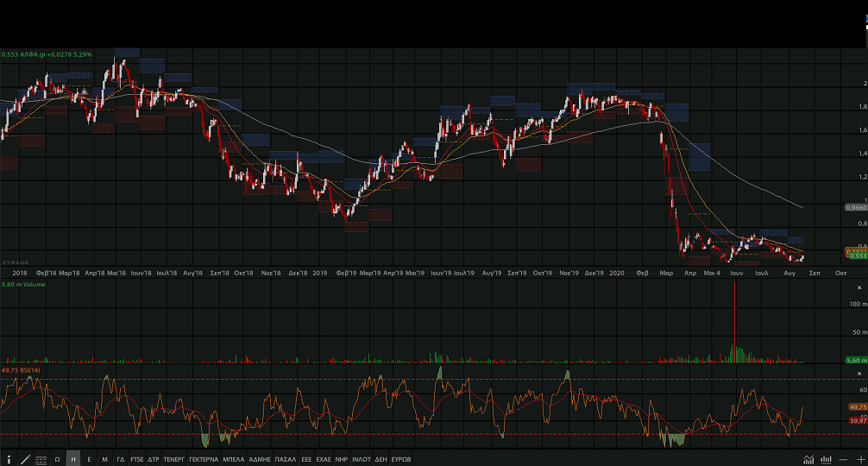Switch to the Ω timeframe
Viewport: 868px width, 466px height.
pyautogui.click(x=57, y=459)
